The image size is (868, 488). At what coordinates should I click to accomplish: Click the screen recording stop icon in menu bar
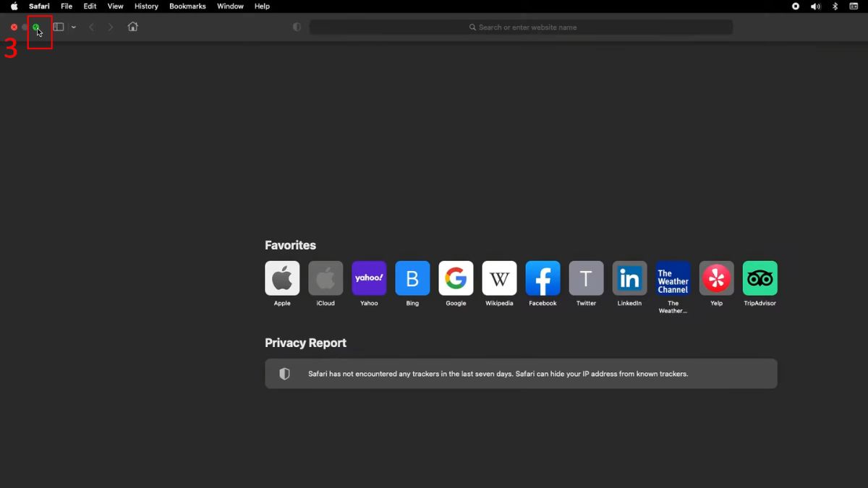click(796, 7)
